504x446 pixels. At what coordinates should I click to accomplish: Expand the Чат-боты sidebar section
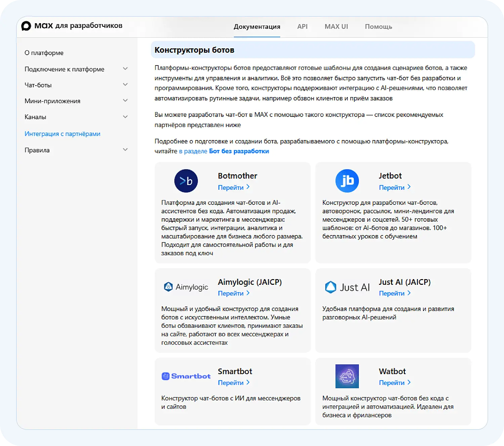[125, 84]
